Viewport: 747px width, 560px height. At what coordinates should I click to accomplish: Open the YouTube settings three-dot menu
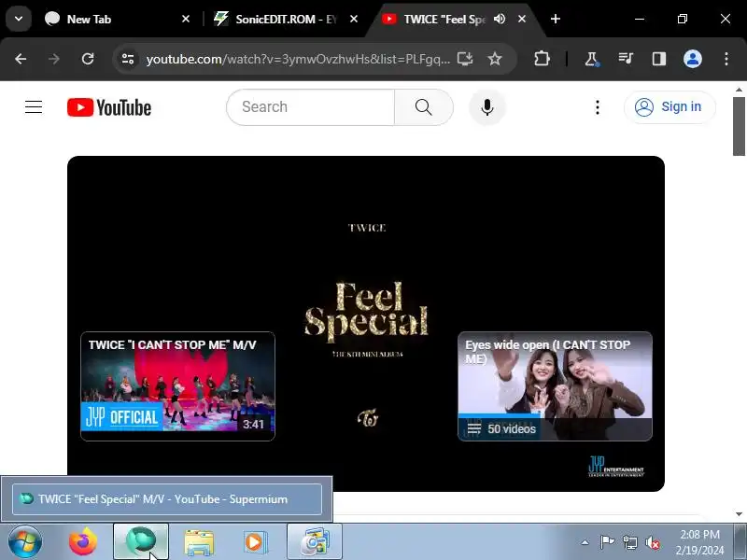(597, 107)
